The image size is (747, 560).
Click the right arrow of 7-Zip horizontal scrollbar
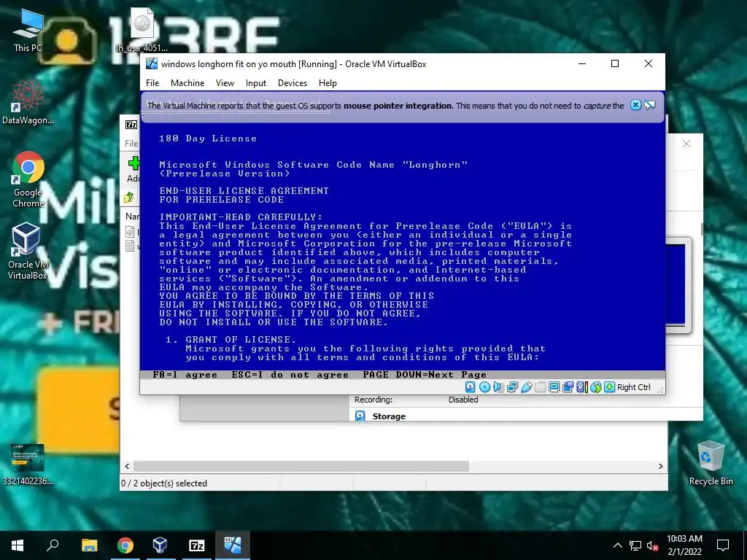click(660, 466)
